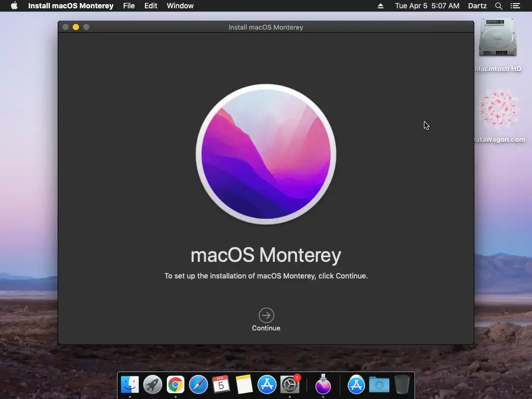Click the macOS Monterey heading text

266,255
